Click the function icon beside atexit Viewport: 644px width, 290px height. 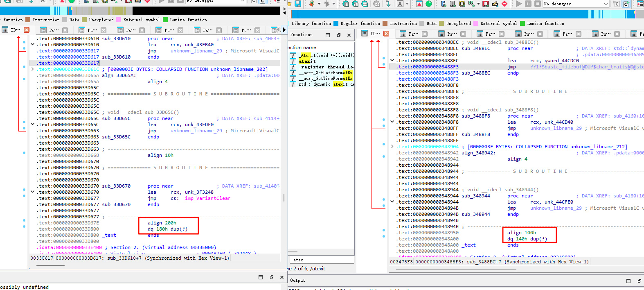tap(293, 61)
